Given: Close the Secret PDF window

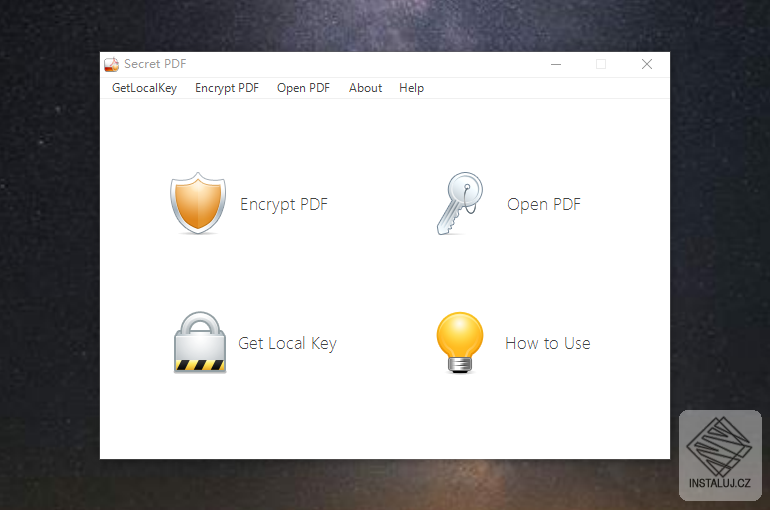Looking at the screenshot, I should 647,64.
